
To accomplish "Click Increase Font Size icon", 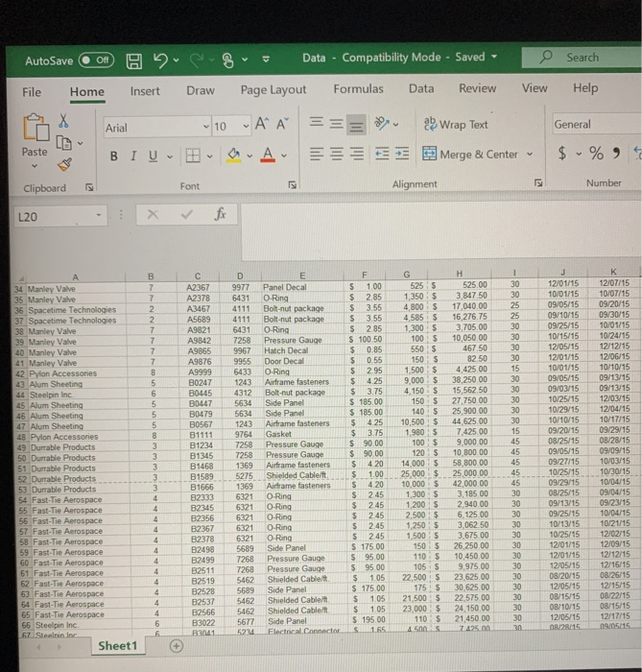I will (262, 124).
